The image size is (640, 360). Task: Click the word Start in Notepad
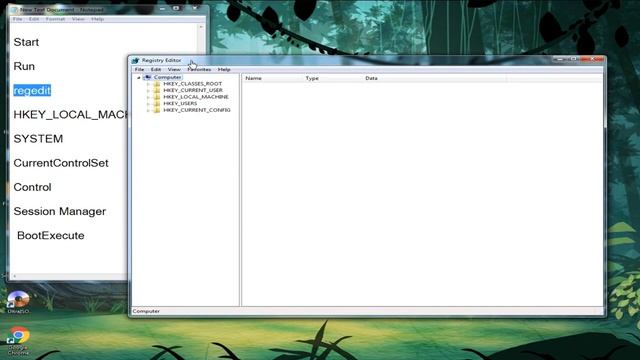pos(26,42)
